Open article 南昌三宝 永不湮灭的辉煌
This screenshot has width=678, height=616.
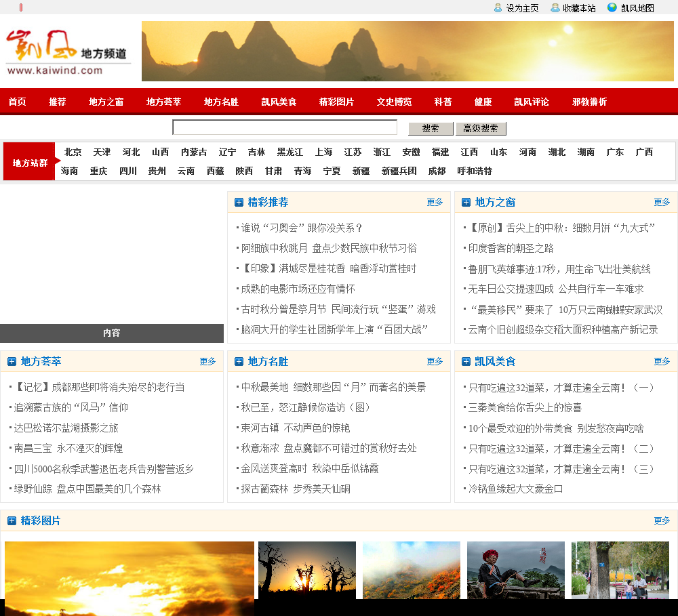68,449
